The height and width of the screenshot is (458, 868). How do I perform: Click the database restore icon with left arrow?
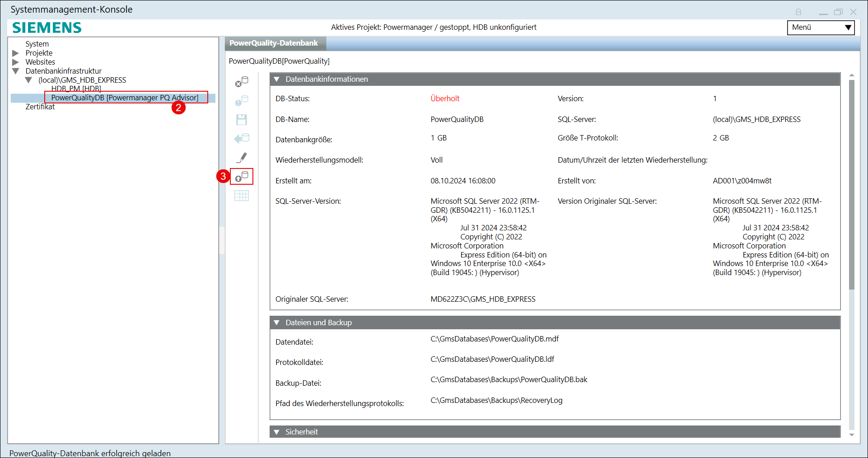point(242,138)
